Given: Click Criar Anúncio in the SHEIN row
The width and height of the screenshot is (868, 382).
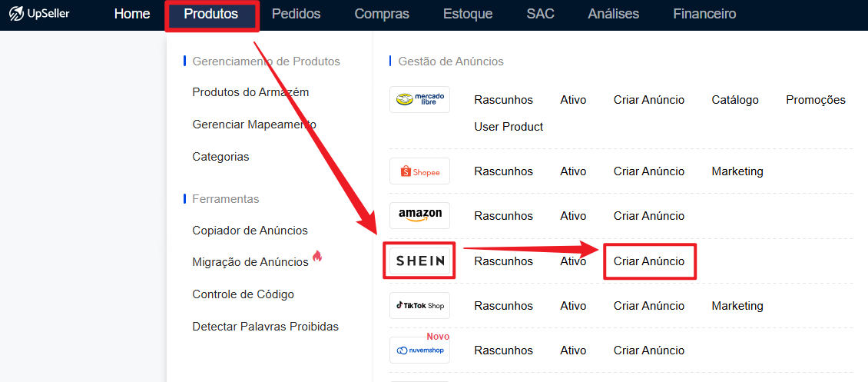Looking at the screenshot, I should pos(649,261).
